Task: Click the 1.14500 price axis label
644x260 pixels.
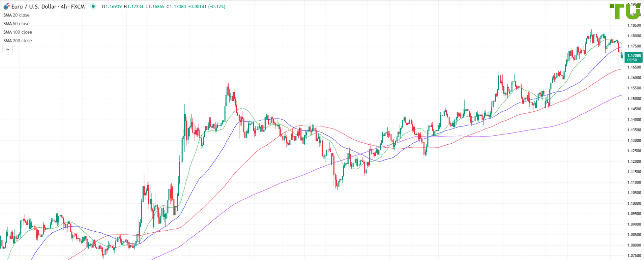Action: 634,109
